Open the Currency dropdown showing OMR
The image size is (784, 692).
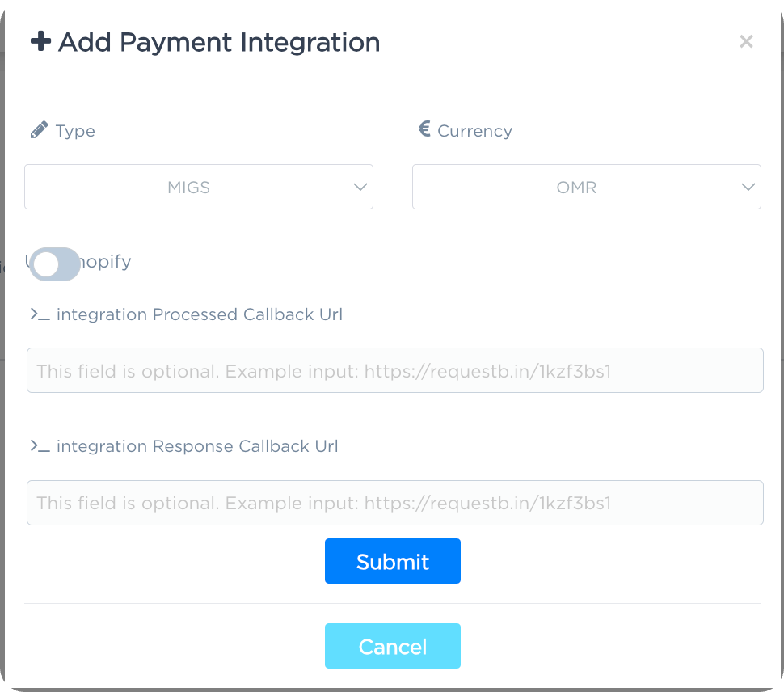click(x=587, y=187)
